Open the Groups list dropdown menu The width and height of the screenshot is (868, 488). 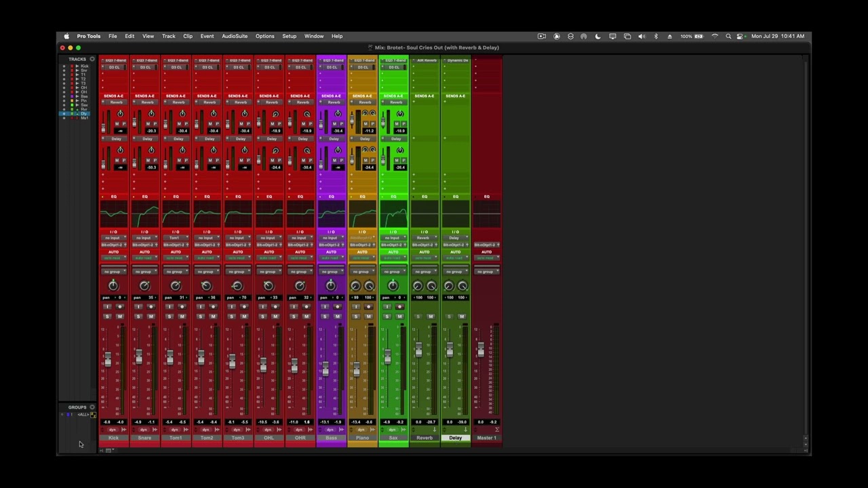pos(92,407)
